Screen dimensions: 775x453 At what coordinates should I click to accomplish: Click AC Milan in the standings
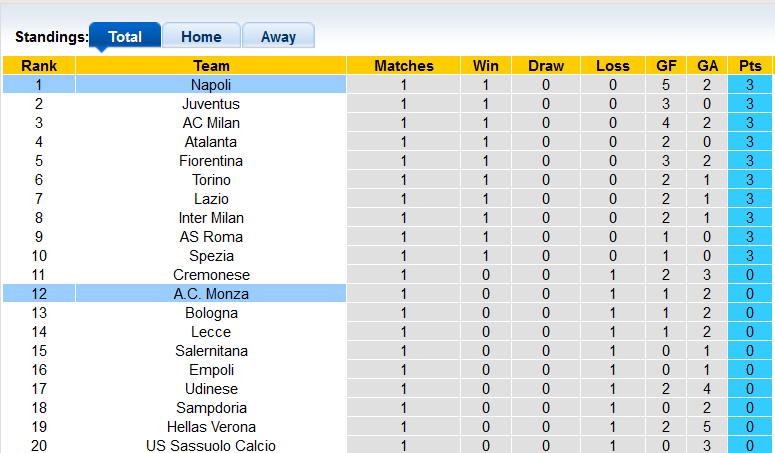(211, 123)
